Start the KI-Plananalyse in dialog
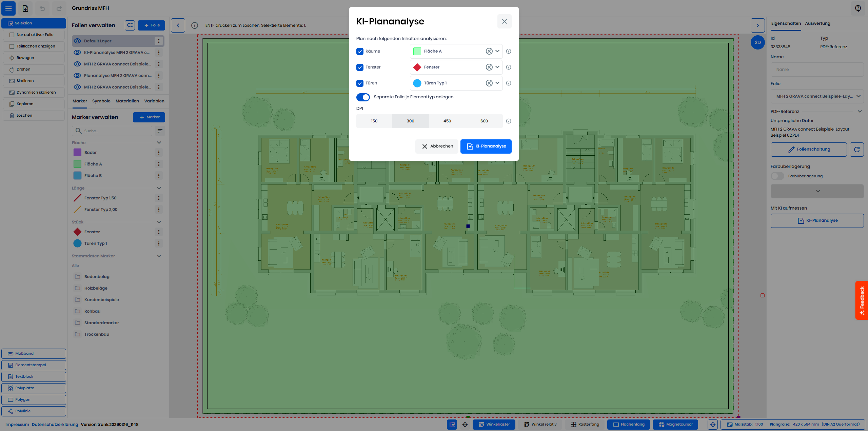The image size is (868, 431). click(x=486, y=146)
